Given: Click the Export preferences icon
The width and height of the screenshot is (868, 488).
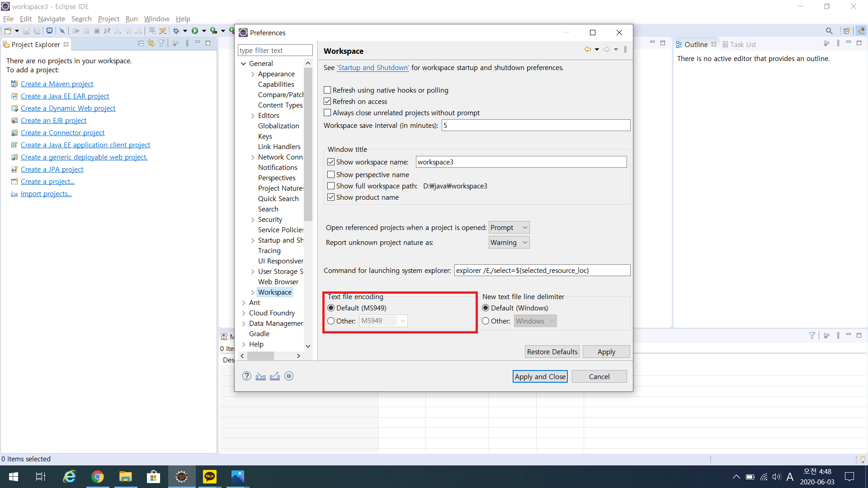Looking at the screenshot, I should point(275,376).
